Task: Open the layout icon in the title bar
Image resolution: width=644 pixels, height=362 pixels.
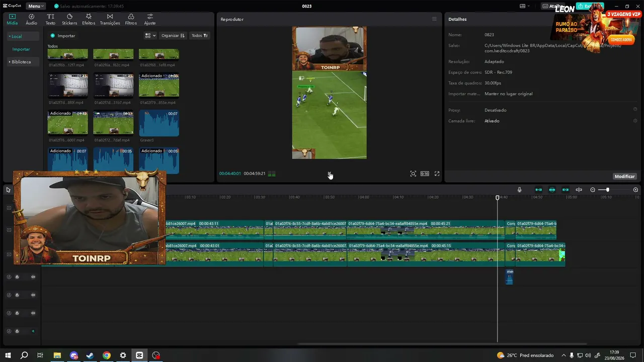Action: point(524,6)
